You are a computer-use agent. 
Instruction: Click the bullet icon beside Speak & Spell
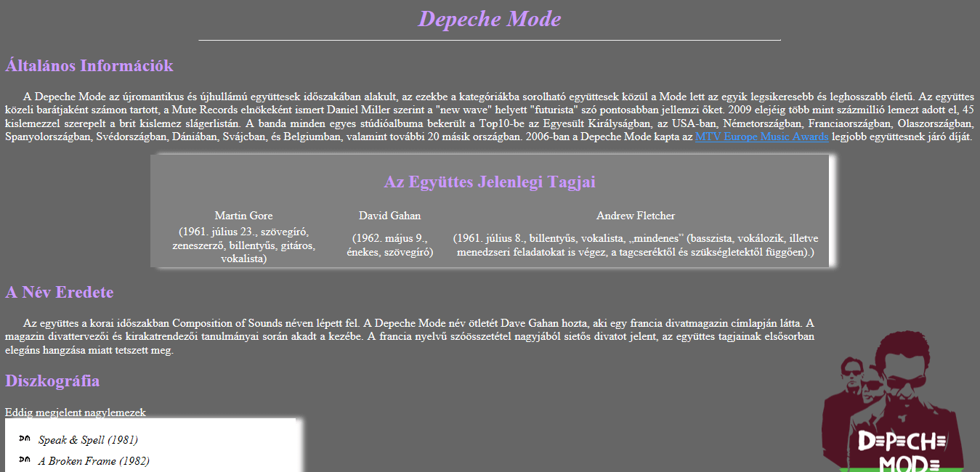pos(25,439)
